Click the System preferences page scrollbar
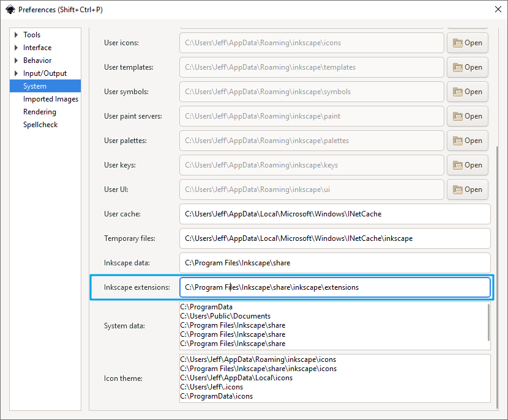The width and height of the screenshot is (508, 420). point(498,278)
